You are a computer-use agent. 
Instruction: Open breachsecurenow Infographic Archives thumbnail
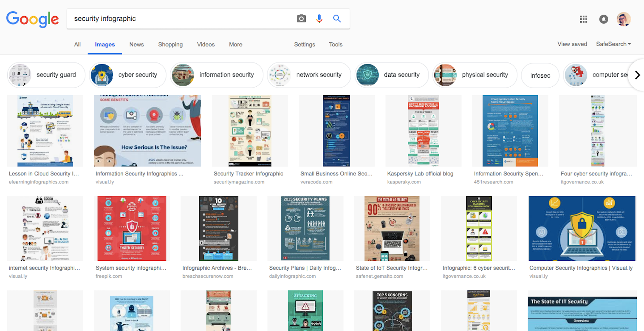pyautogui.click(x=219, y=228)
